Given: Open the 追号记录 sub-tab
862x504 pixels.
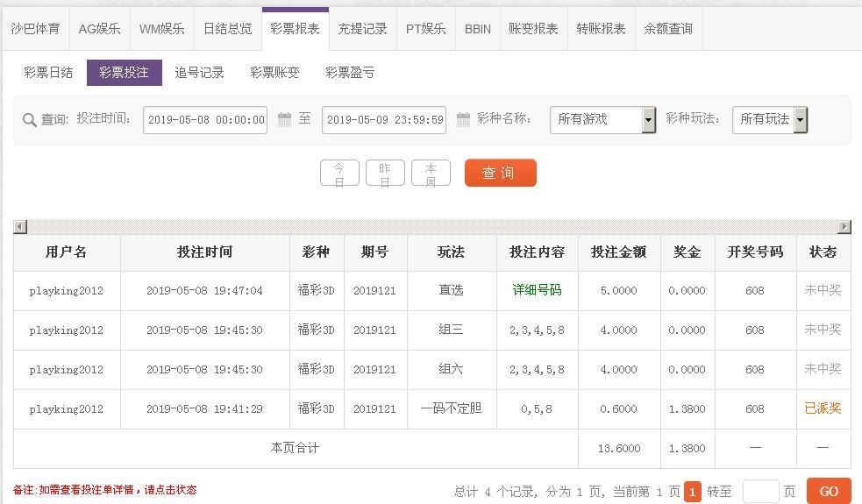Looking at the screenshot, I should (x=199, y=73).
